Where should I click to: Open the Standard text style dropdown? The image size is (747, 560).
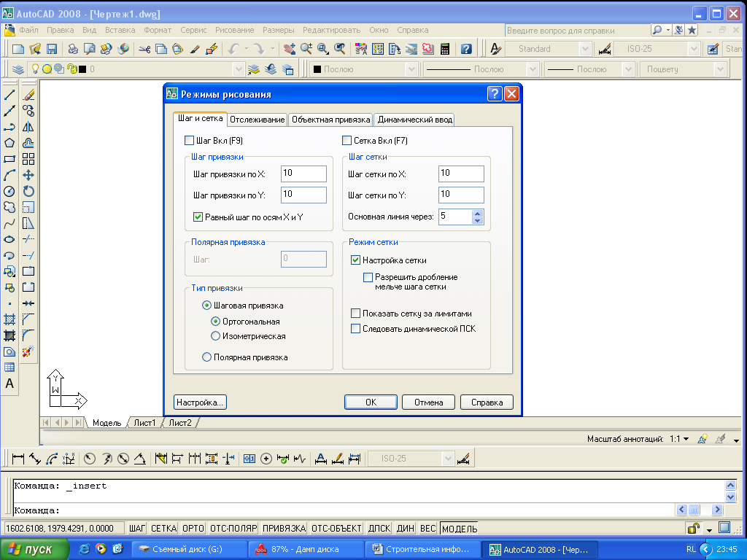[x=586, y=49]
